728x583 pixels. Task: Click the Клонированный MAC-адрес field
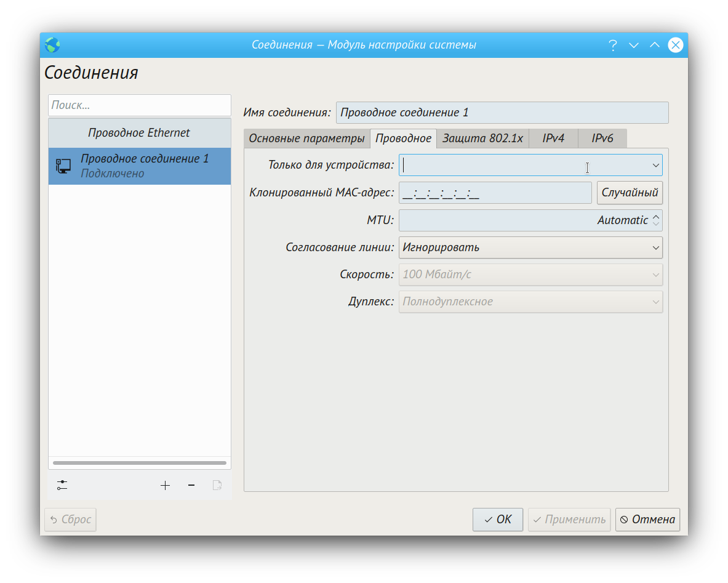(x=495, y=193)
